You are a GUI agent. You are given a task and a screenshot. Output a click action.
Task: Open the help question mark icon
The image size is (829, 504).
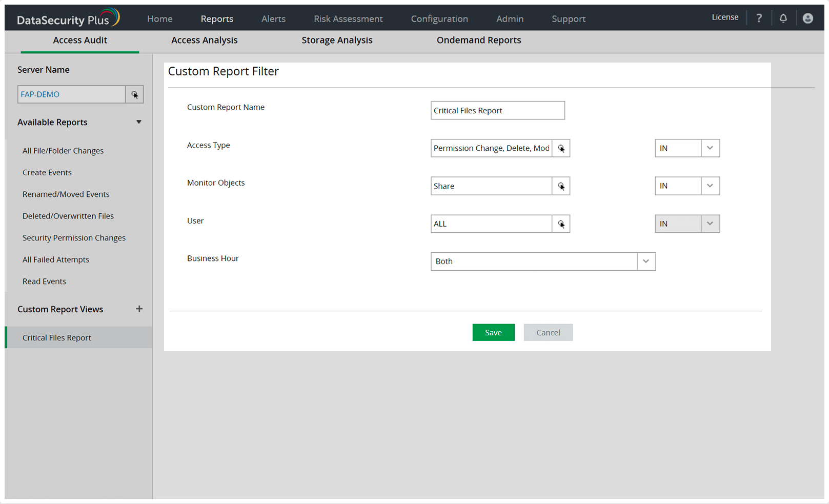click(759, 17)
